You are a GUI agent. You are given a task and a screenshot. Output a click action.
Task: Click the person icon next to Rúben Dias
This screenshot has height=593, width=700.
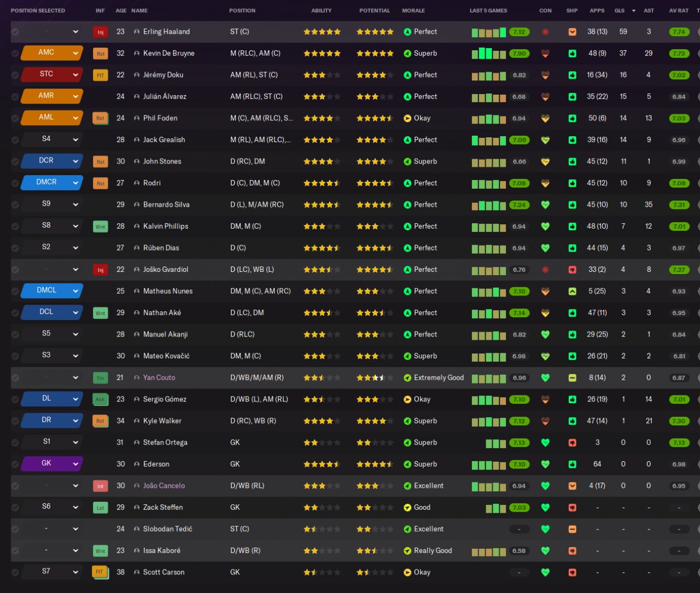tap(137, 248)
